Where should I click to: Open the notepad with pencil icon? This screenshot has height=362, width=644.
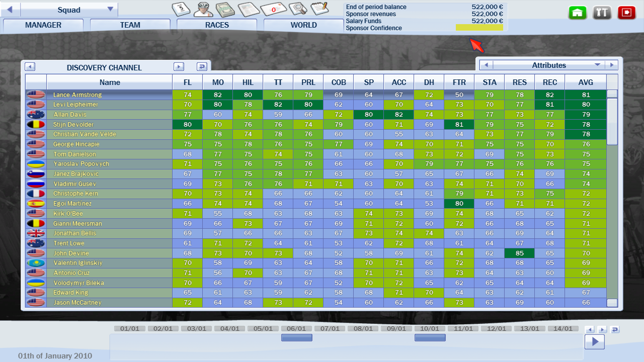coord(319,9)
